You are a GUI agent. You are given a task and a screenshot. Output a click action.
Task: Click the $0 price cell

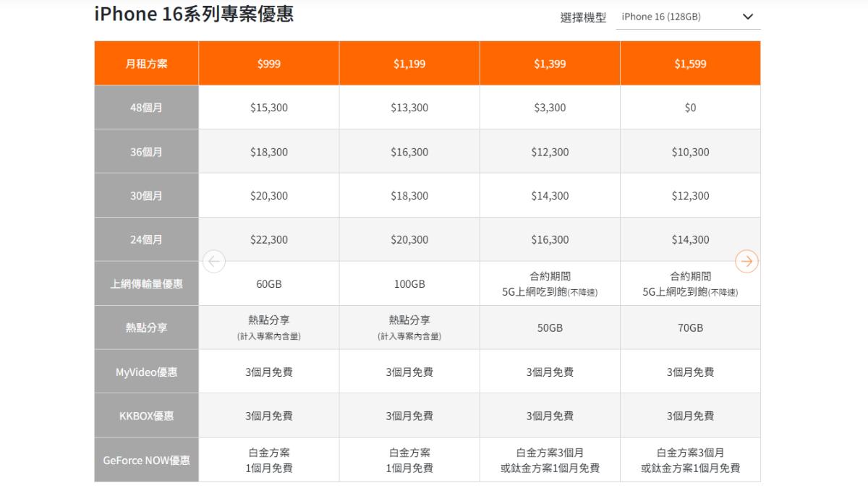690,108
